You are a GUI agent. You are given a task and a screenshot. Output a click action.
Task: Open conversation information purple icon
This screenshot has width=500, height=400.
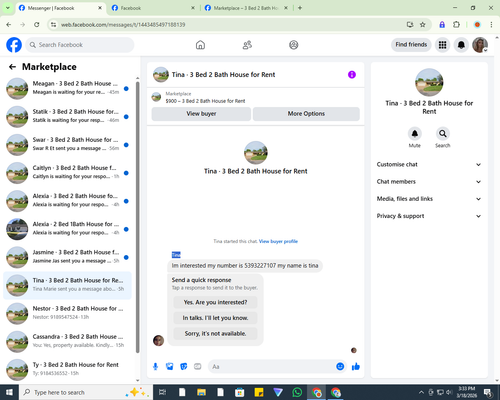[x=352, y=75]
